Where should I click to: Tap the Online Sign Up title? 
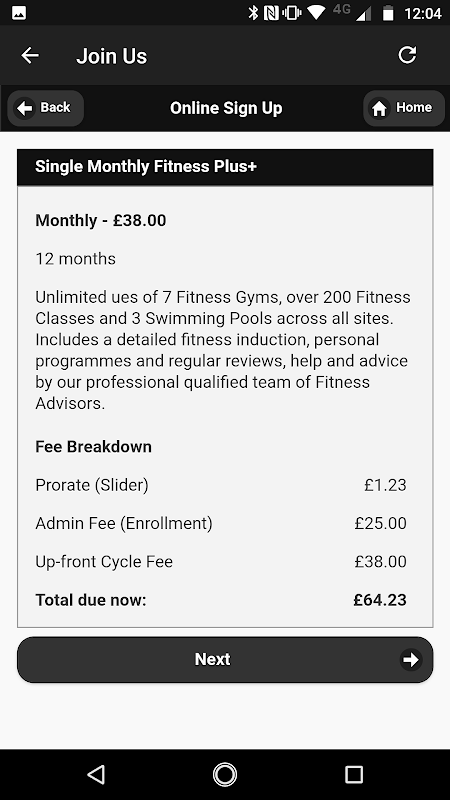(x=226, y=108)
